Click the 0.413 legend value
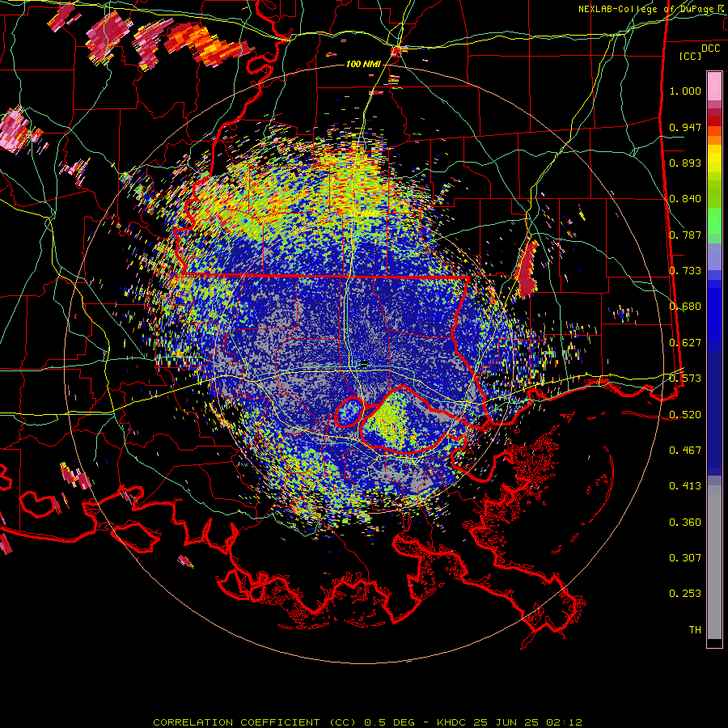Screen dimensions: 728x728 pos(685,486)
